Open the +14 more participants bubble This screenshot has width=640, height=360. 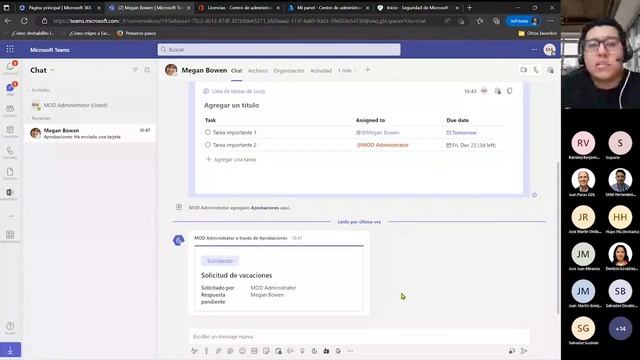coord(620,328)
